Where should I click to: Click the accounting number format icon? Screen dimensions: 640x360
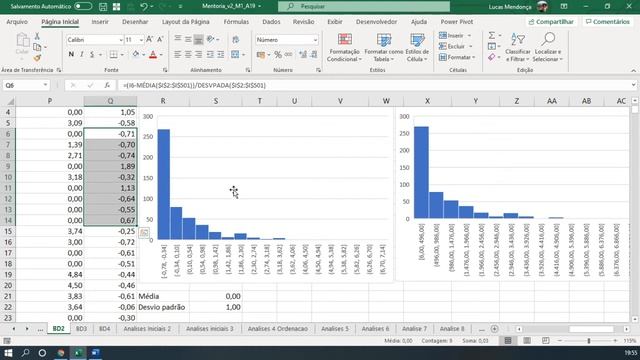tap(261, 55)
